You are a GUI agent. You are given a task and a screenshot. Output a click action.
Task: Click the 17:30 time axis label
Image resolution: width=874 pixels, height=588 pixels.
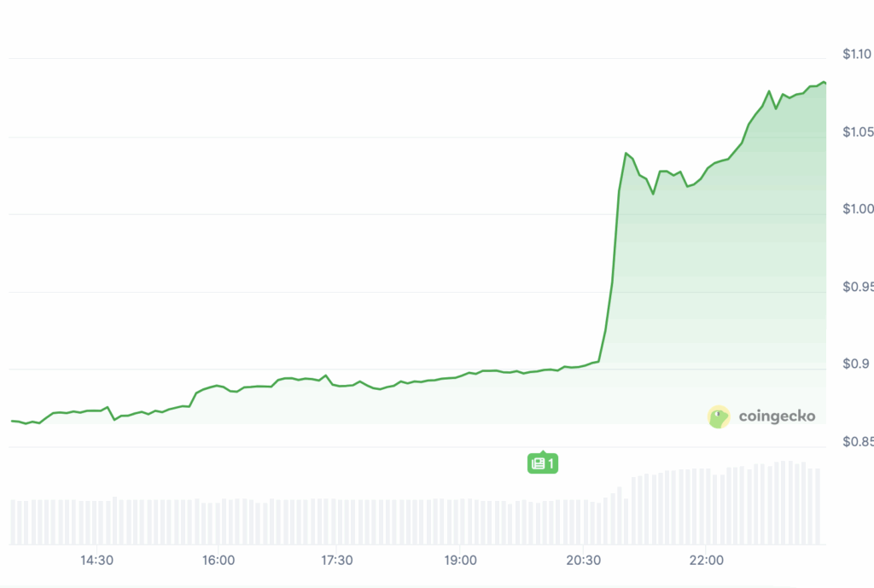[337, 561]
